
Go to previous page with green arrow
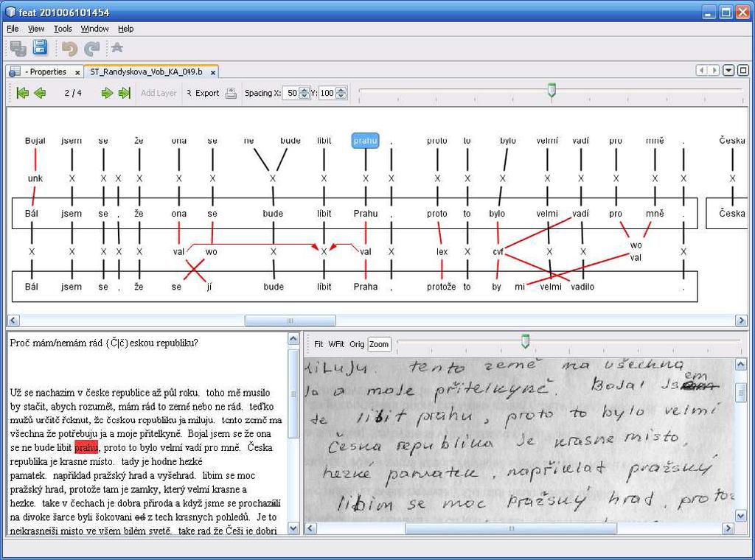point(40,93)
